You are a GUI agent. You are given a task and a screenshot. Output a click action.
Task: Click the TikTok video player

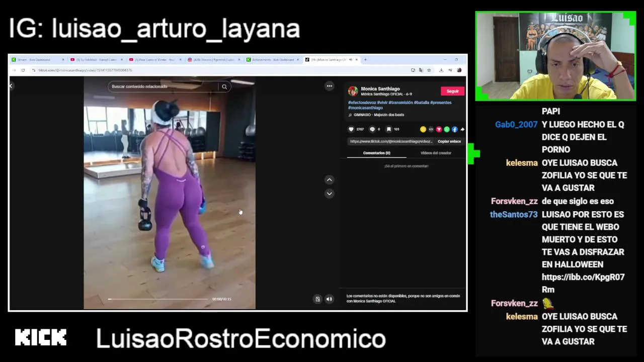170,194
